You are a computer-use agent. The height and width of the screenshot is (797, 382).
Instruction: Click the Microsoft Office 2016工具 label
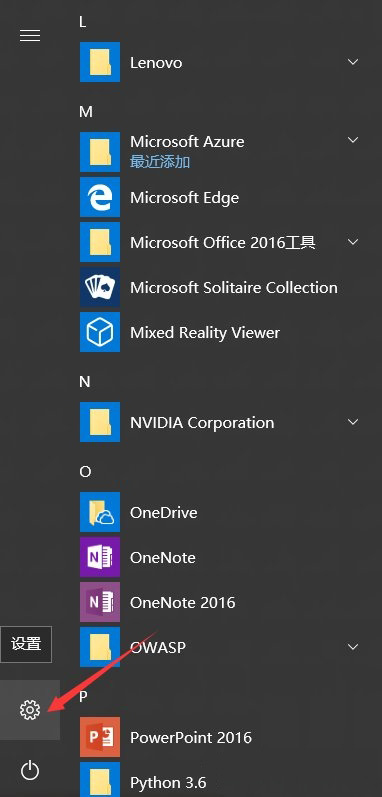(x=222, y=242)
